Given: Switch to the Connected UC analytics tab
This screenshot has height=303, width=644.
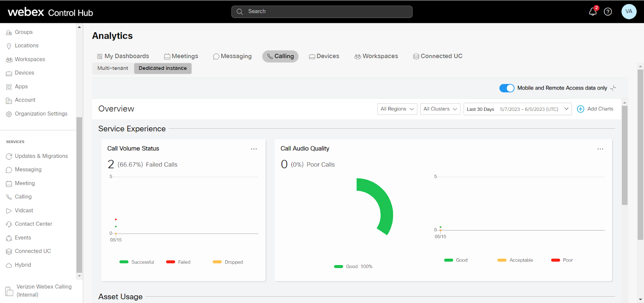Looking at the screenshot, I should (x=438, y=56).
